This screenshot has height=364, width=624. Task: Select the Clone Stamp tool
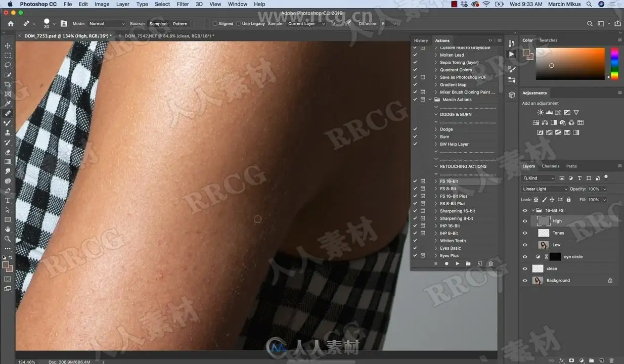(8, 132)
